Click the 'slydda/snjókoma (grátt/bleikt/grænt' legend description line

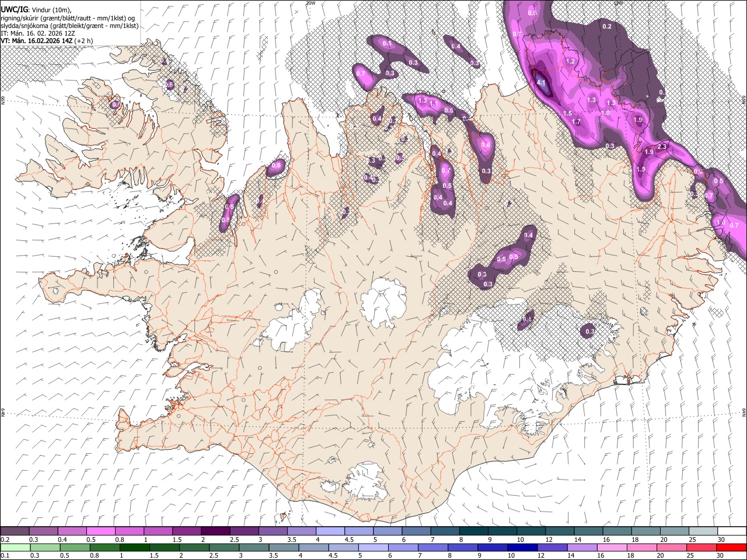(x=69, y=26)
